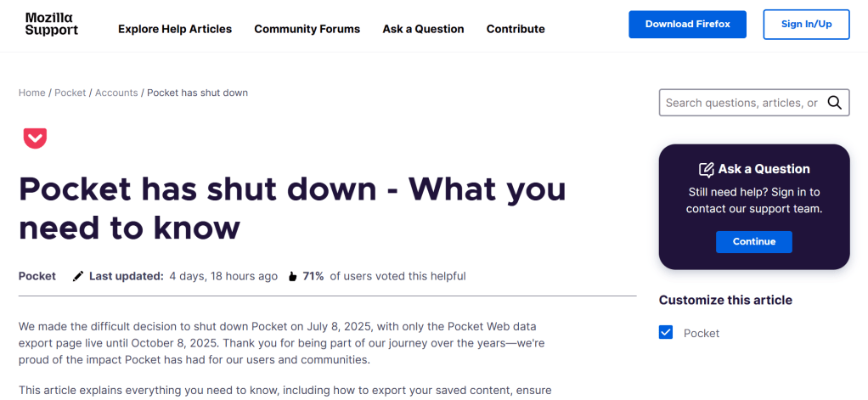Click the Sign In/Up button
This screenshot has height=400, width=868.
pyautogui.click(x=806, y=25)
